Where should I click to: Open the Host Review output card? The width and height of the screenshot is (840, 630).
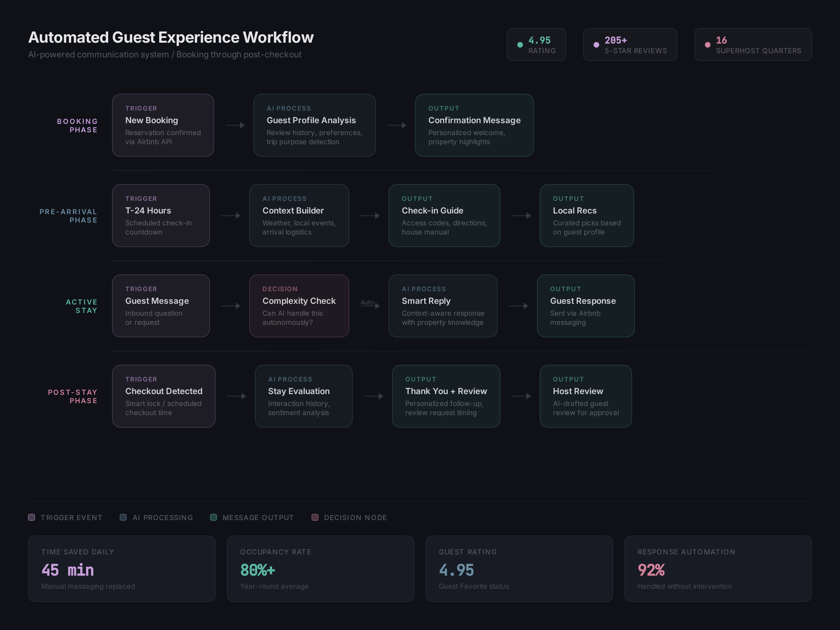(585, 396)
